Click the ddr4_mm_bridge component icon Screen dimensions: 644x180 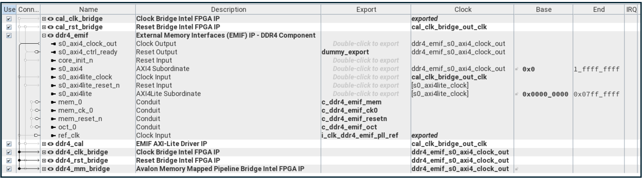50,169
